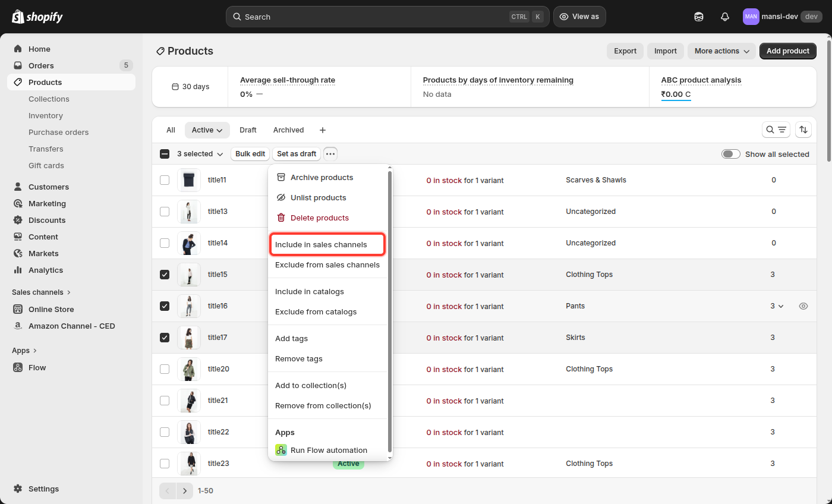Open View as menu
832x504 pixels.
[579, 17]
